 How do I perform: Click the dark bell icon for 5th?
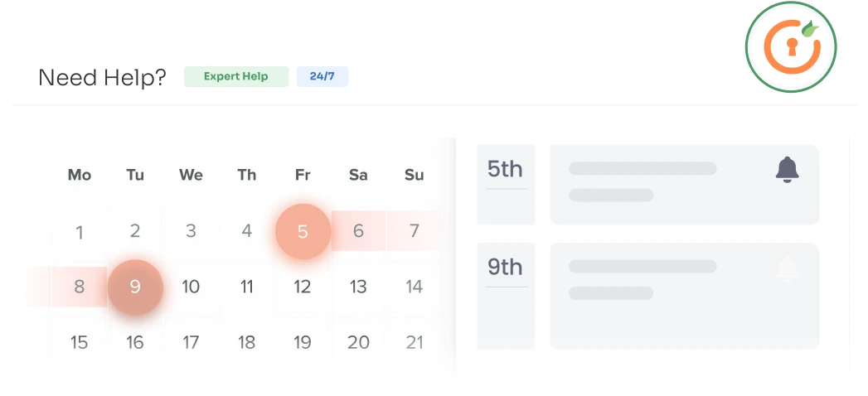coord(787,169)
